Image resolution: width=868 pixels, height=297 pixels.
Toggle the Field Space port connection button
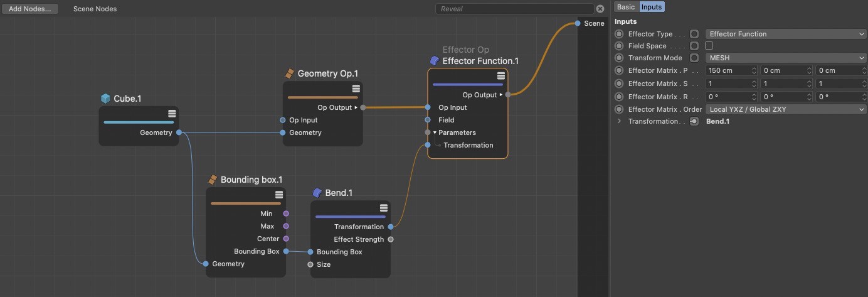[x=694, y=46]
